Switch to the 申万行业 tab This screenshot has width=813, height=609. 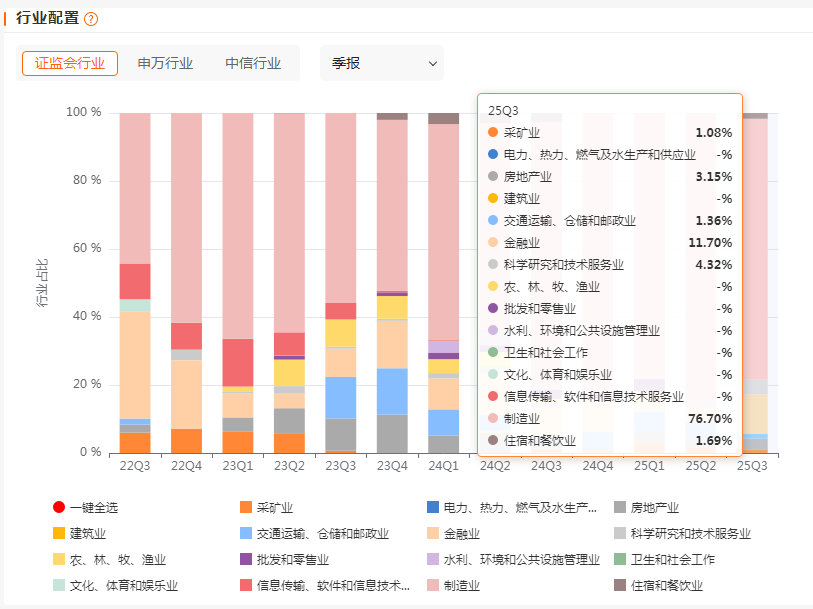point(165,63)
